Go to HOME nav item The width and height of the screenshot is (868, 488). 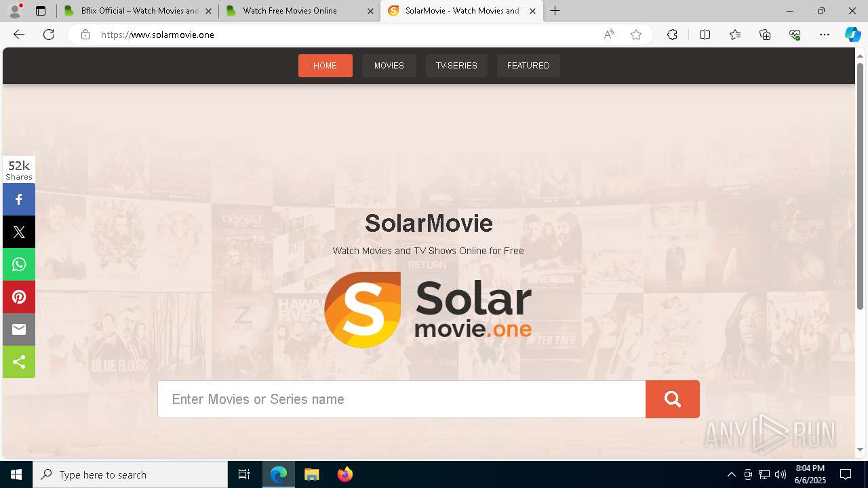(325, 66)
